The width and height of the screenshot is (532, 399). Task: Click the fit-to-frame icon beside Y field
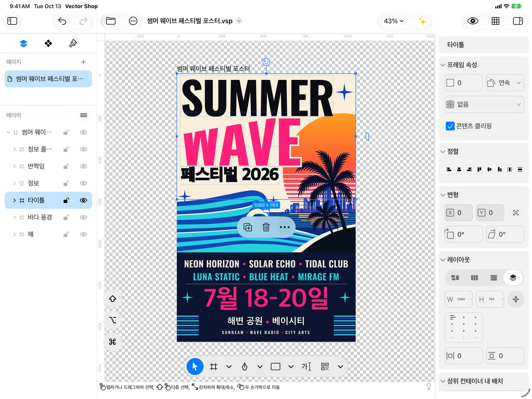[x=516, y=213]
